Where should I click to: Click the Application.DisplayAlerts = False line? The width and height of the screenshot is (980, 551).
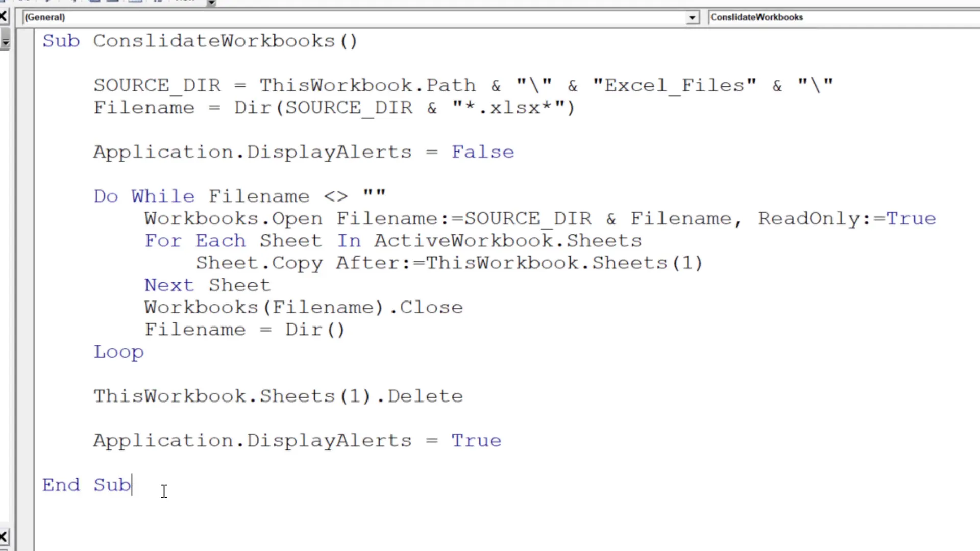click(x=303, y=152)
